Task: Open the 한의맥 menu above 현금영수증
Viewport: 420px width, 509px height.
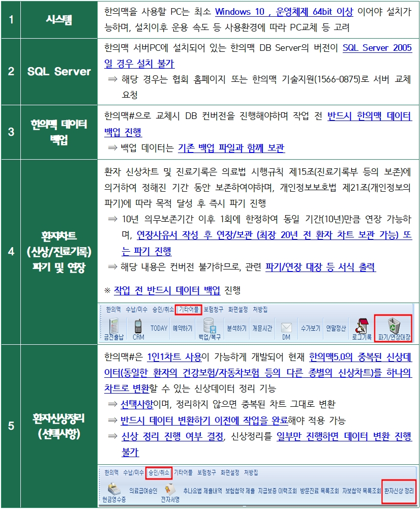Action: coord(111,473)
